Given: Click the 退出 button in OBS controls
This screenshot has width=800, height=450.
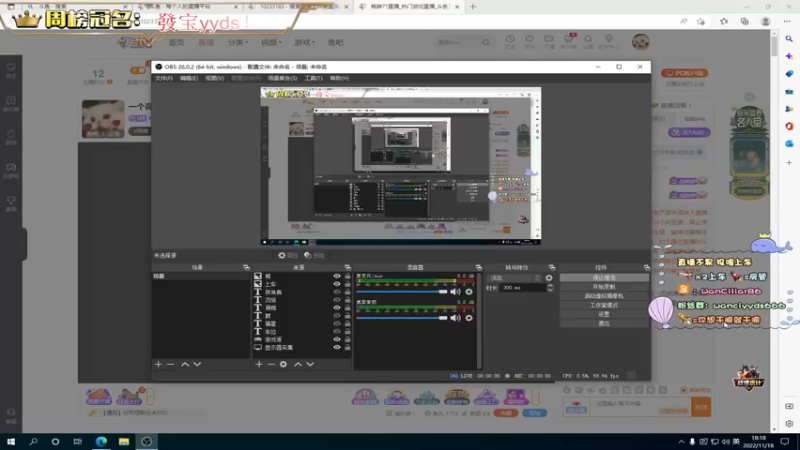Looking at the screenshot, I should coord(604,323).
